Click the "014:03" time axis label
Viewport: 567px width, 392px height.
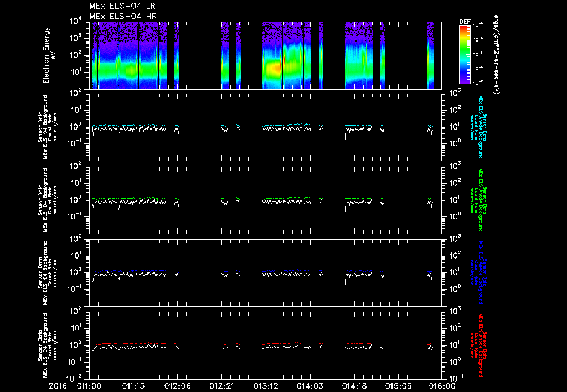(310, 386)
